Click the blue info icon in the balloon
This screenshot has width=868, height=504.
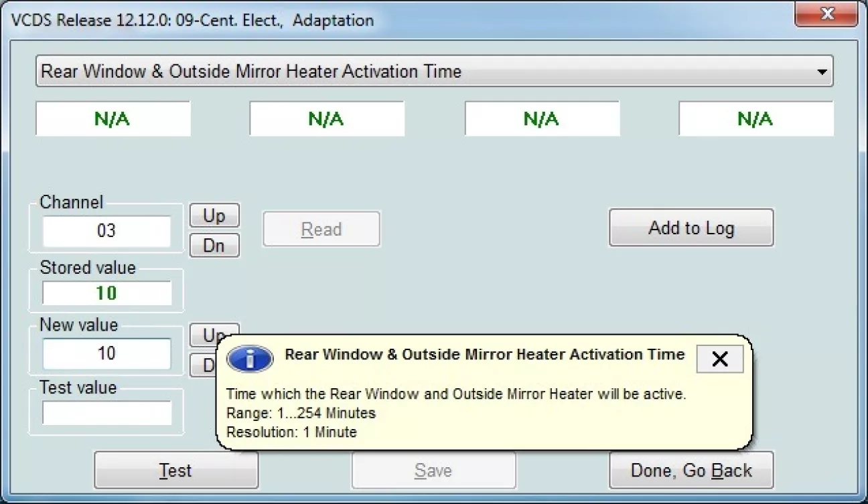(x=250, y=359)
